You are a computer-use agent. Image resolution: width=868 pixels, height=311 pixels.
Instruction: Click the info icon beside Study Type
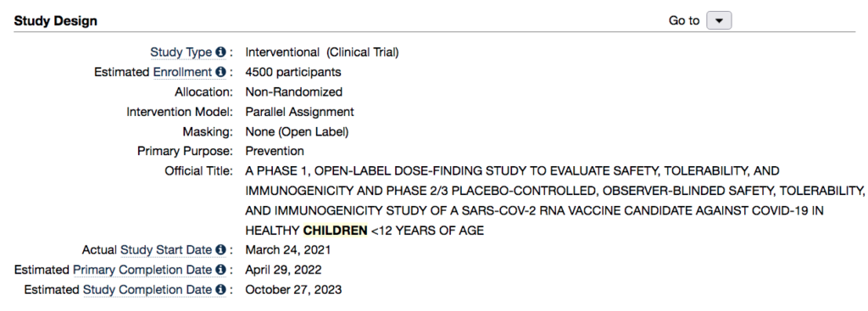[x=220, y=52]
